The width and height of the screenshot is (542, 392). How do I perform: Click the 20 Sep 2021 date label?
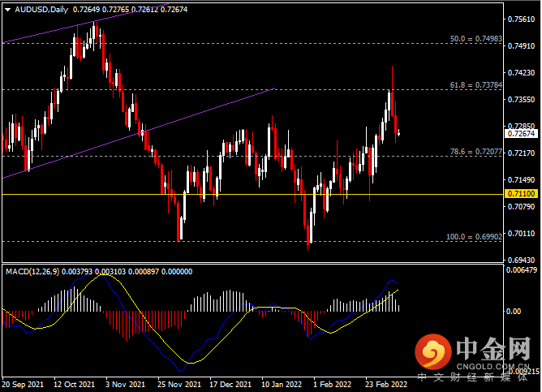tap(24, 385)
